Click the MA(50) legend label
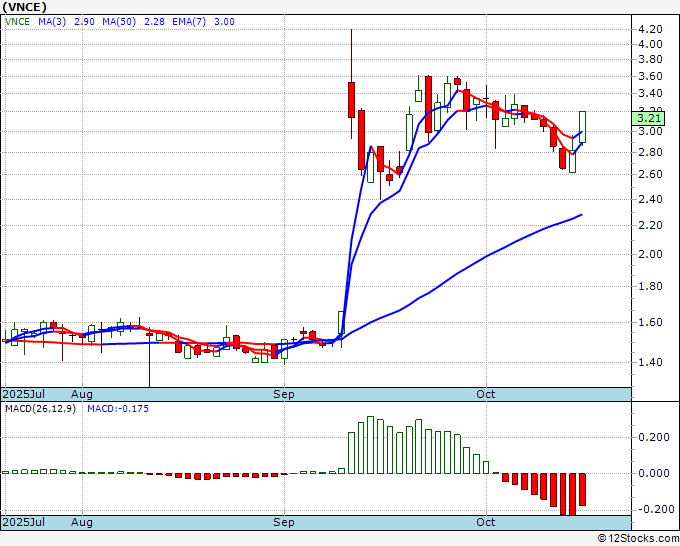 coord(119,22)
